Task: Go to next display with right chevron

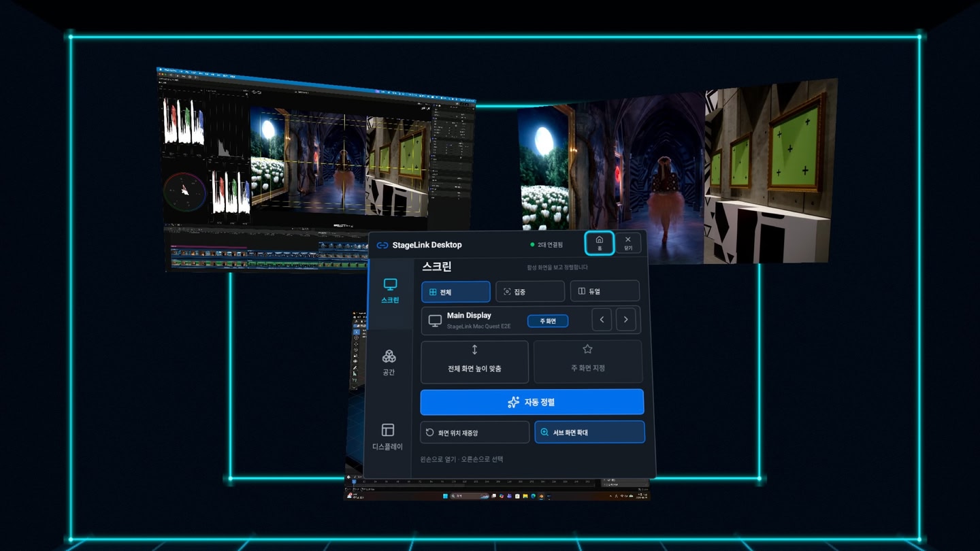Action: point(625,320)
